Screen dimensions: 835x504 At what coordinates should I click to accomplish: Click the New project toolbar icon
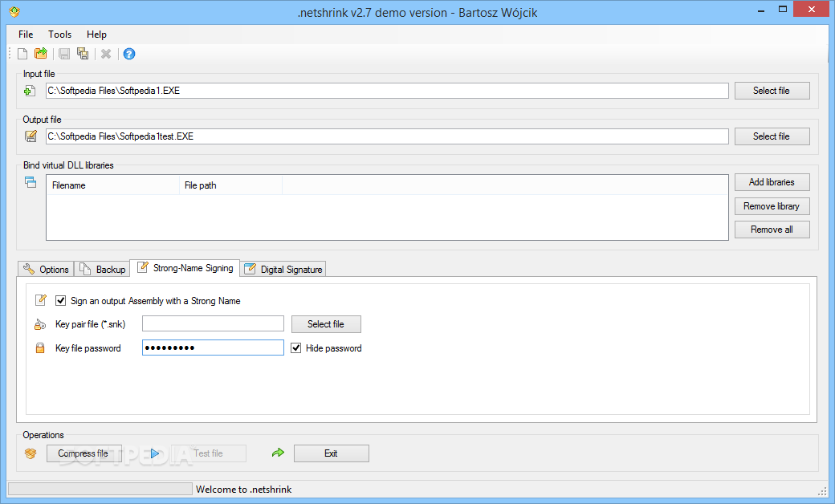coord(22,54)
